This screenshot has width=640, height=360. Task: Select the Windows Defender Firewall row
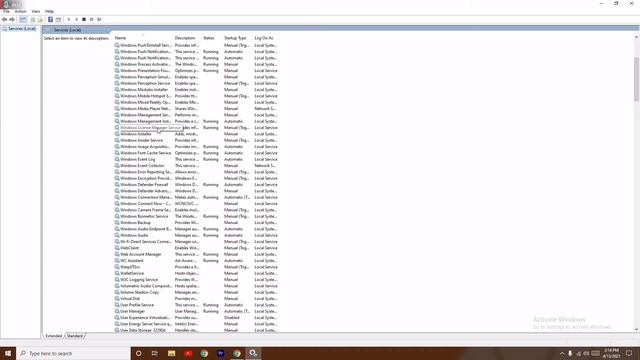[x=196, y=184]
